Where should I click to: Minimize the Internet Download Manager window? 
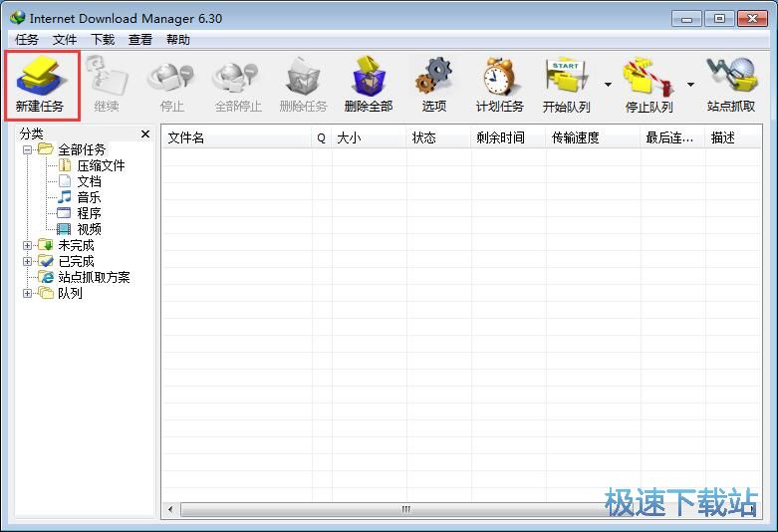pos(686,19)
